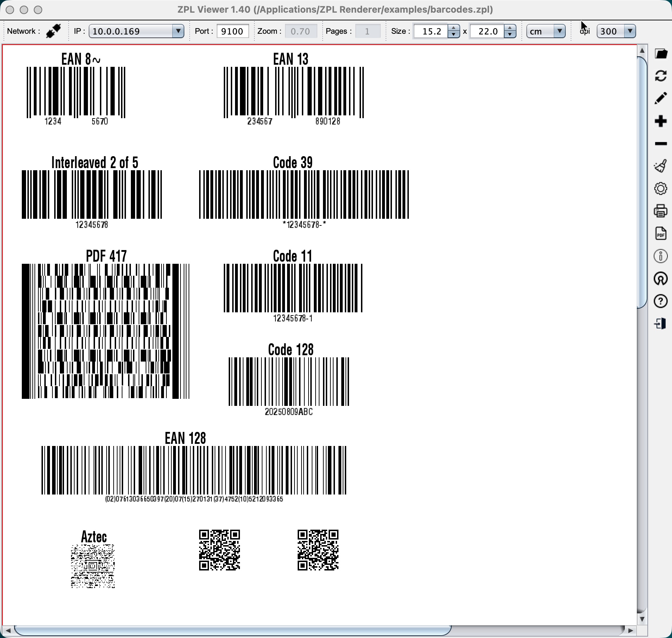Image resolution: width=672 pixels, height=638 pixels.
Task: Toggle the network connection plug icon
Action: (x=53, y=31)
